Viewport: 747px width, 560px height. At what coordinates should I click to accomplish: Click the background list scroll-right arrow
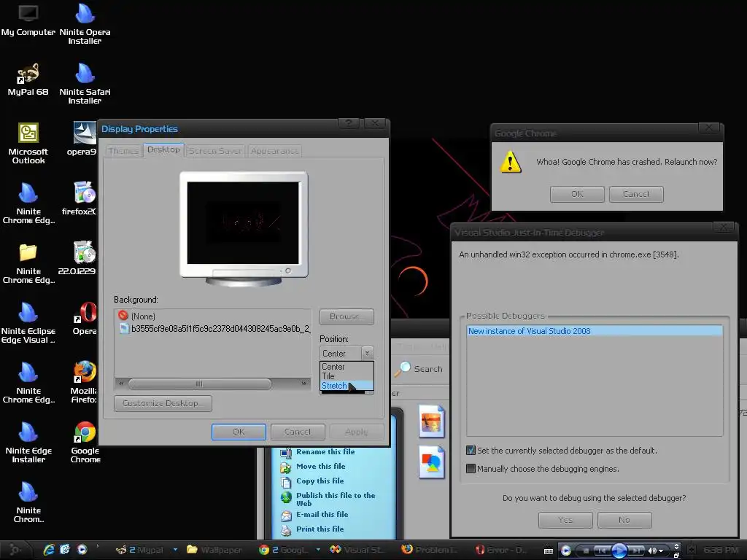(x=304, y=384)
